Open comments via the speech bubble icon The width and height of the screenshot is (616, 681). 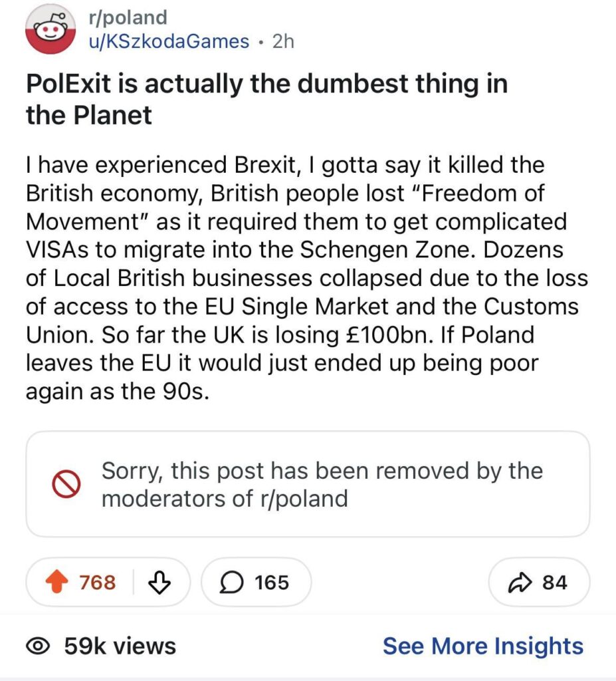233,582
